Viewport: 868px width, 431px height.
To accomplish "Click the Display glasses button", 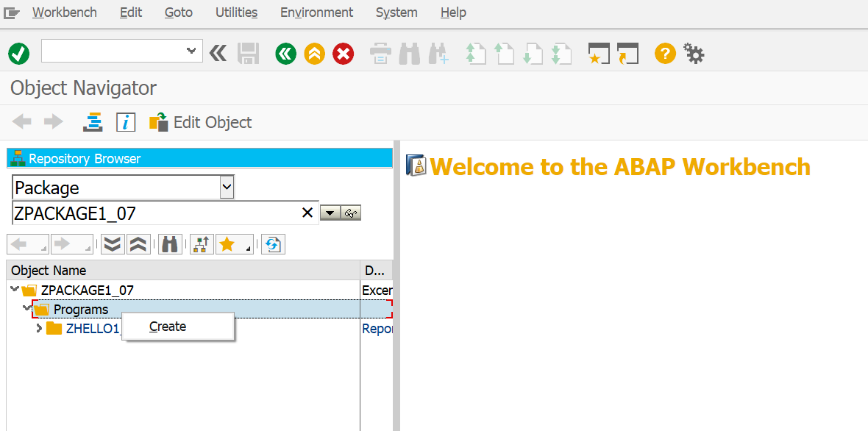I will click(x=351, y=213).
